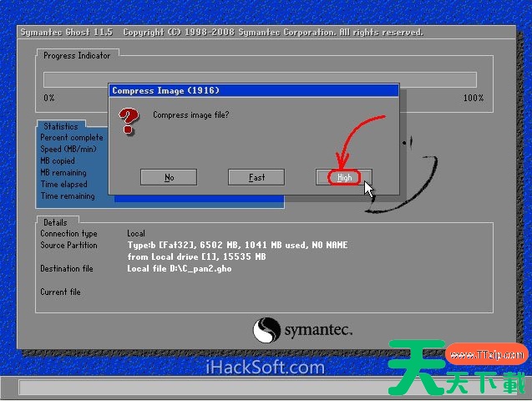Click the 'Type:b [Fat32], 6502 MB' value

(x=237, y=245)
